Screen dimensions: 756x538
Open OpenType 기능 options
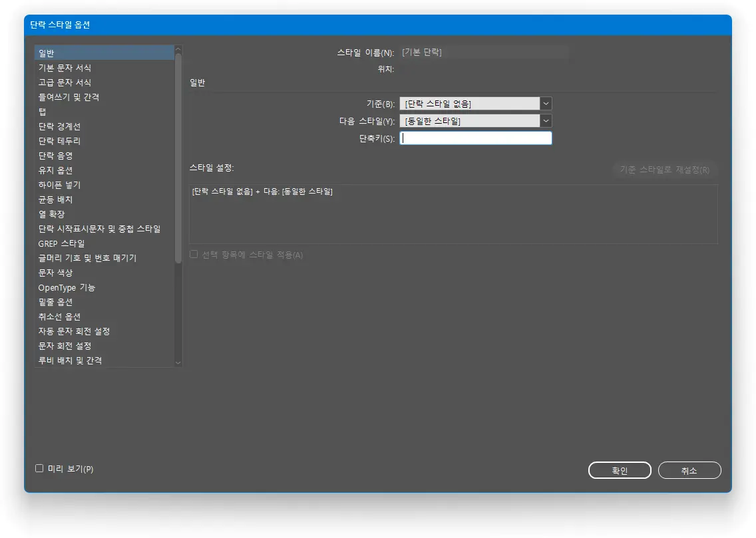[68, 287]
